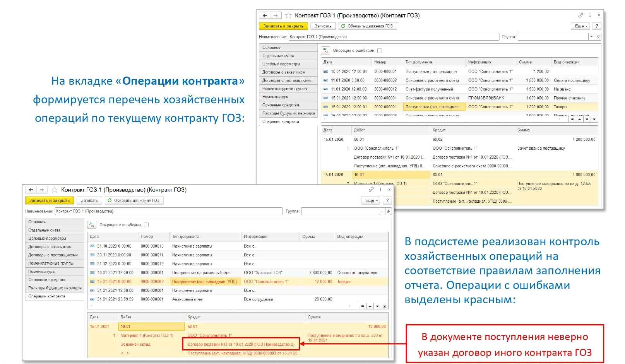The width and height of the screenshot is (625, 364).
Task: Click Записать button in upper window
Action: point(323,26)
